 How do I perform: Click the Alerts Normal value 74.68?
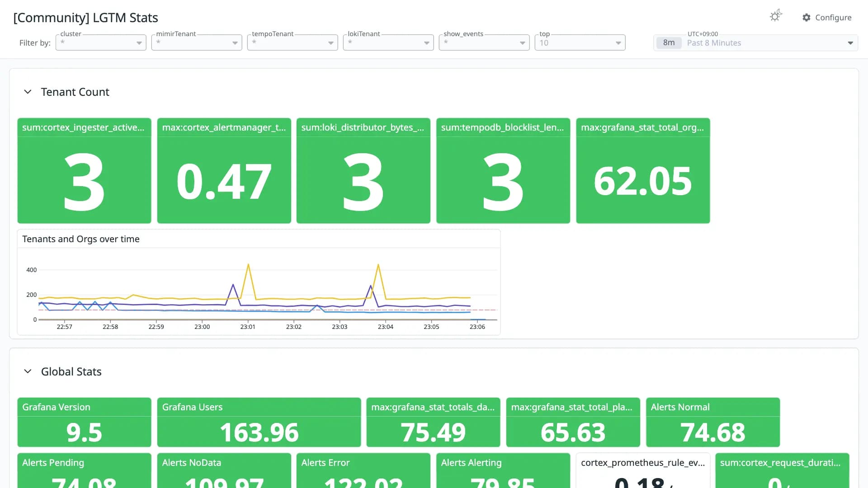pos(713,432)
